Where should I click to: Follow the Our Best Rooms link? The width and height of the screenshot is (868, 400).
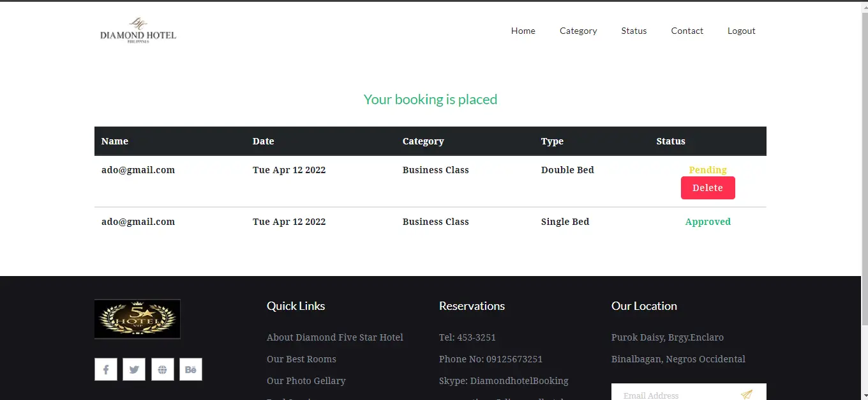(301, 359)
